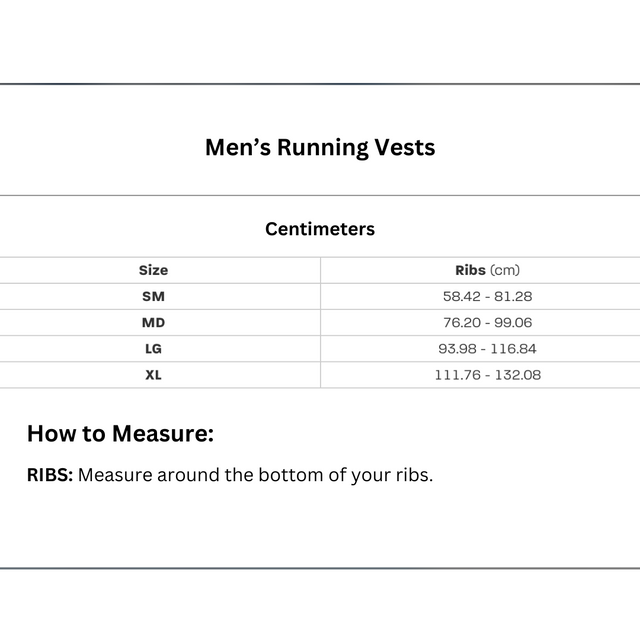Click the 81.28 value in the SM row
The width and height of the screenshot is (640, 640).
[514, 296]
